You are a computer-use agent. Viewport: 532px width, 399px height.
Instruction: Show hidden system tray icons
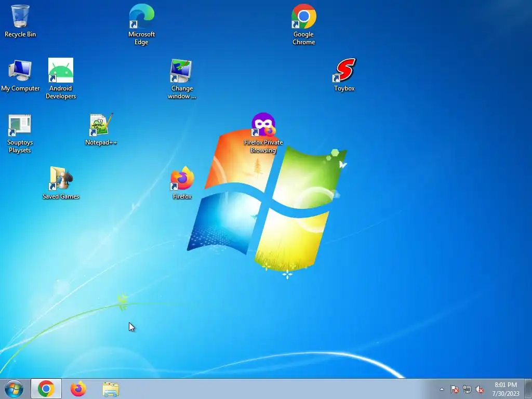[442, 389]
